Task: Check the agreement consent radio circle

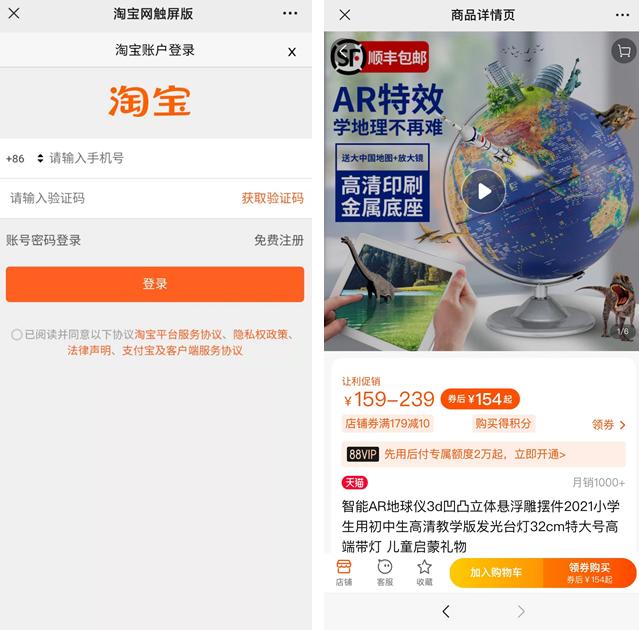Action: [x=17, y=335]
